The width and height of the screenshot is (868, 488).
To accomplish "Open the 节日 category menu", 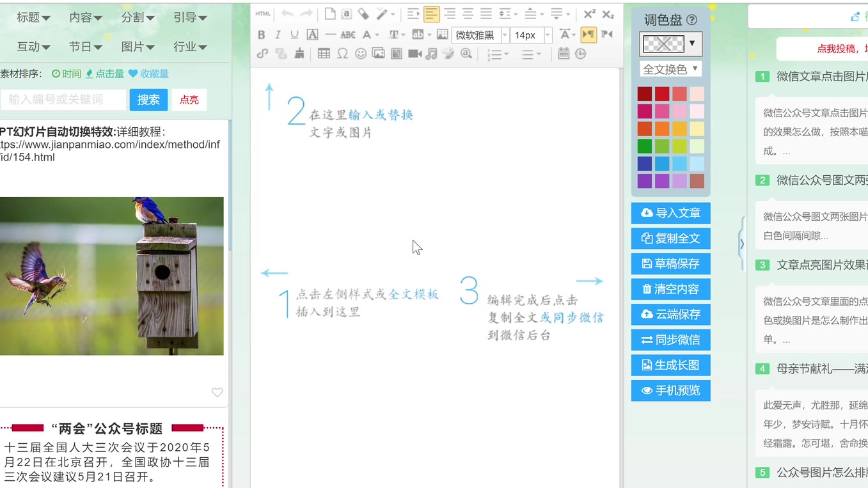I will (85, 47).
